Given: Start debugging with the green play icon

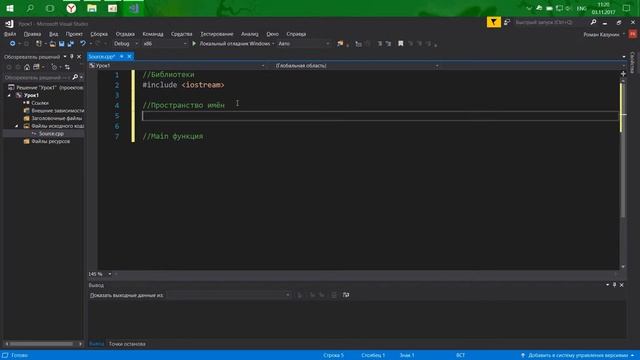Looking at the screenshot, I should pyautogui.click(x=194, y=44).
